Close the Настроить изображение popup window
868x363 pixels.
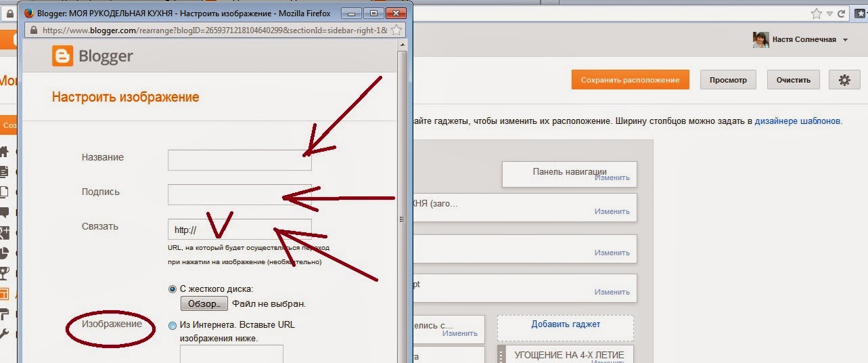394,12
